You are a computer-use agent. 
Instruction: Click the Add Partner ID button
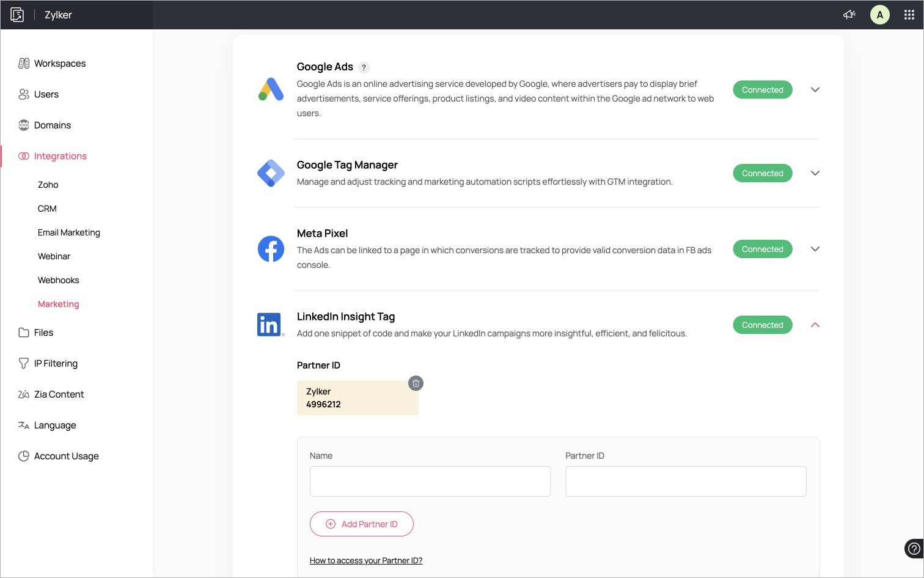point(362,524)
